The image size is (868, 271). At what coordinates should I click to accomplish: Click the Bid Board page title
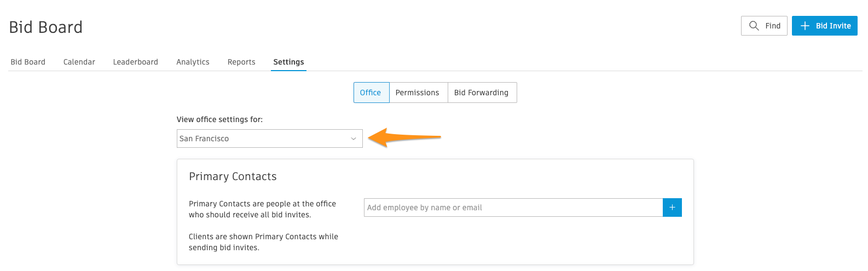tap(46, 27)
